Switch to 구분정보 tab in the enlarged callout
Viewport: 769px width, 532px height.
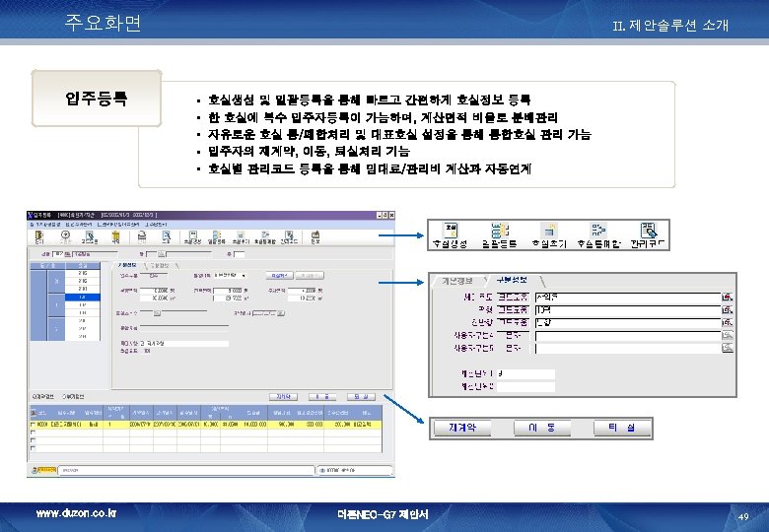pos(512,280)
